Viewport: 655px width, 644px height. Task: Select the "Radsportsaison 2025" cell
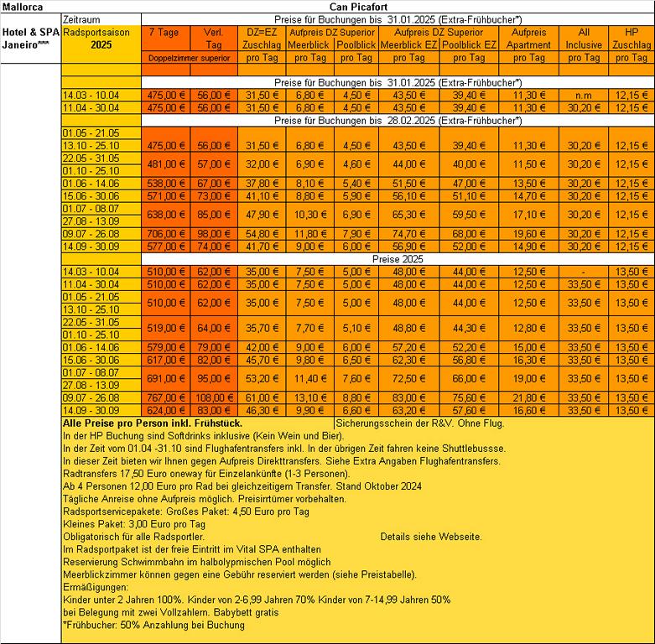101,39
